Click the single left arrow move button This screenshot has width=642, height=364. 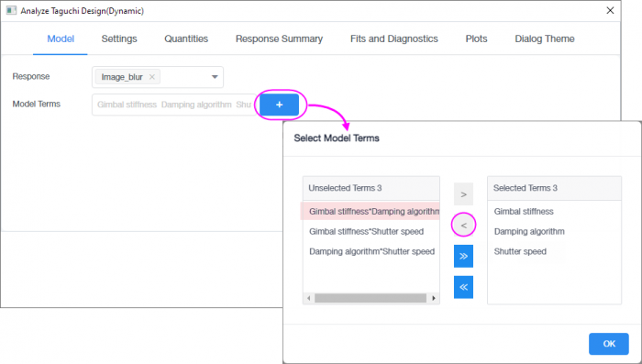pyautogui.click(x=463, y=226)
